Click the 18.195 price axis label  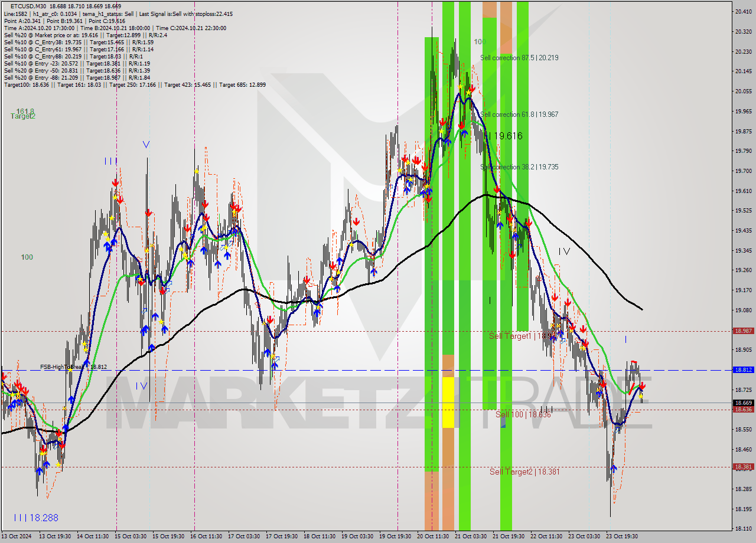742,509
